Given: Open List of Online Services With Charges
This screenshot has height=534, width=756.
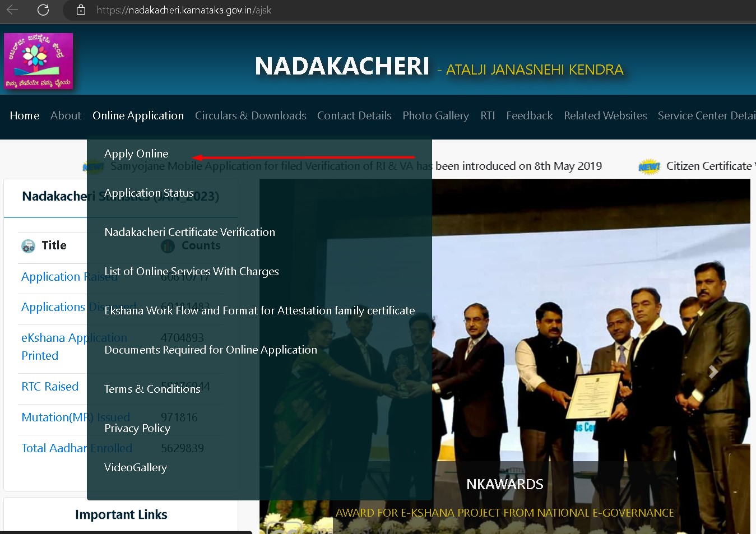Looking at the screenshot, I should pyautogui.click(x=192, y=271).
